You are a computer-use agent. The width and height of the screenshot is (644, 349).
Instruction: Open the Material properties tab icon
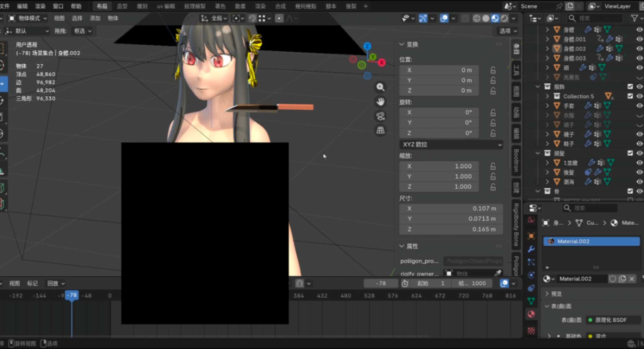[x=531, y=314]
